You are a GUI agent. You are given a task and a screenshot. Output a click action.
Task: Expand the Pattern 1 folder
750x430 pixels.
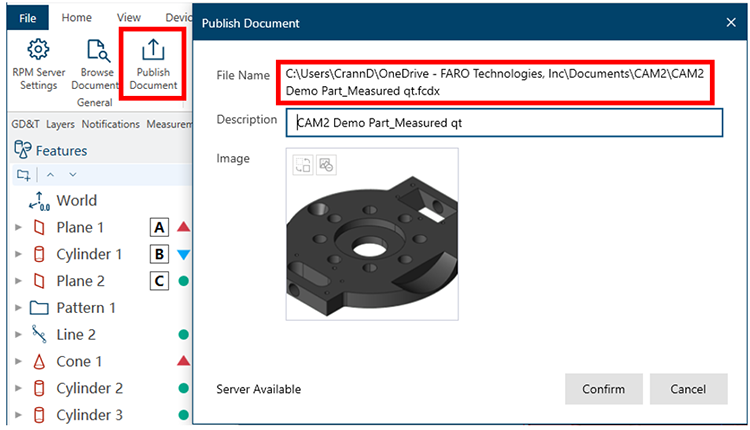click(17, 308)
